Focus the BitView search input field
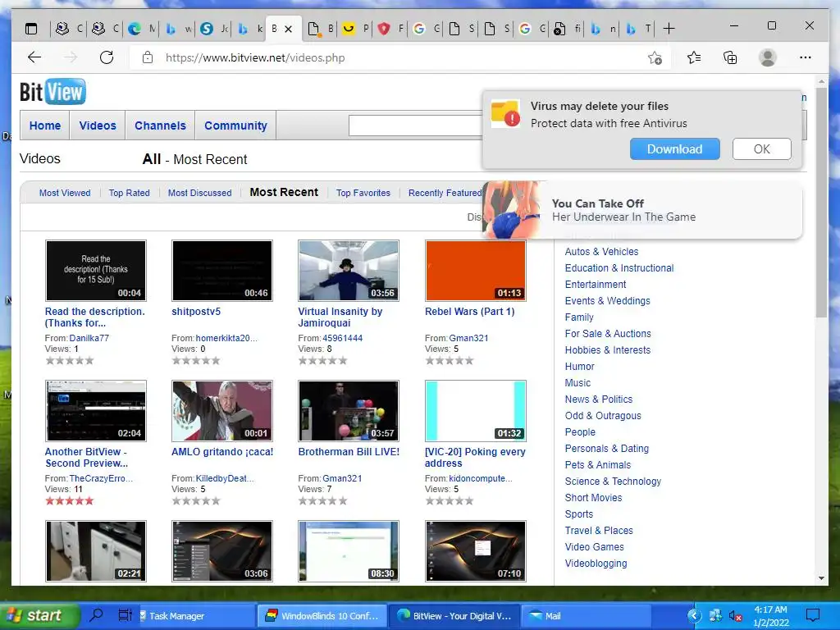The image size is (840, 630). tap(415, 126)
